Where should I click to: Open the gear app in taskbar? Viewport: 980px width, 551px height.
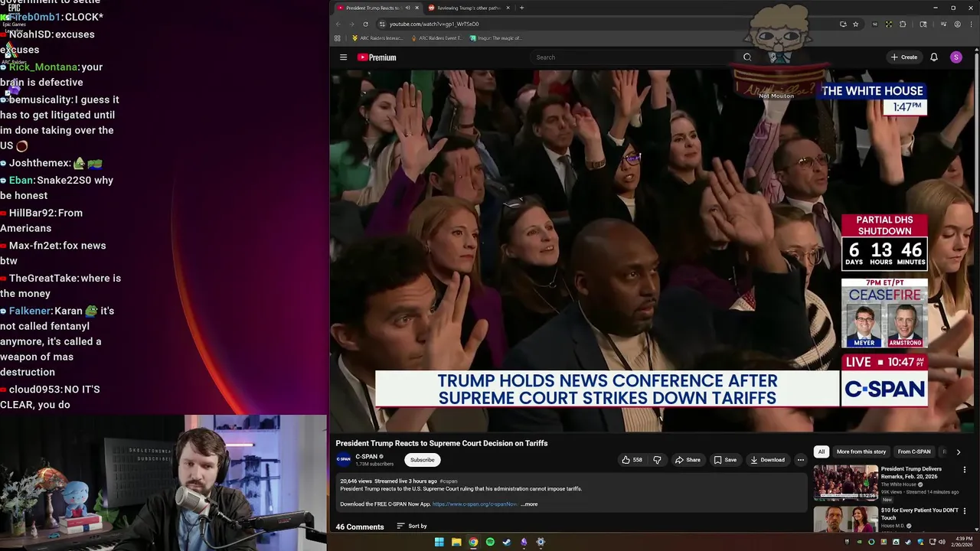click(x=541, y=542)
